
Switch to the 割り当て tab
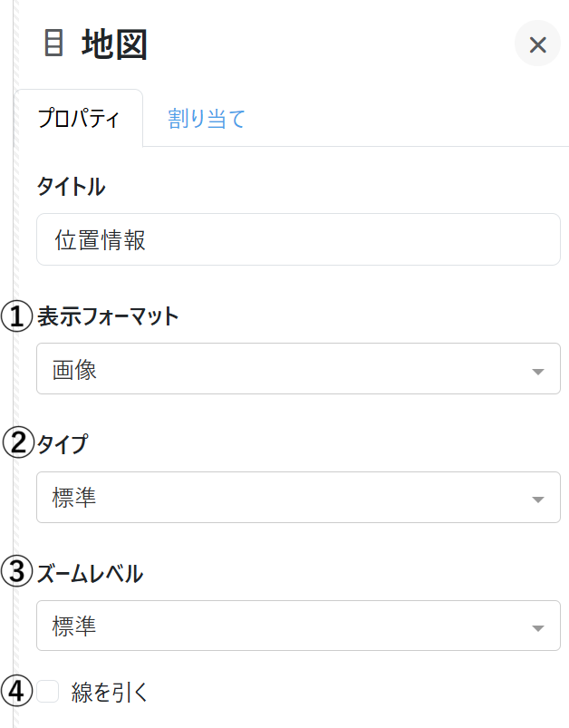pos(207,119)
